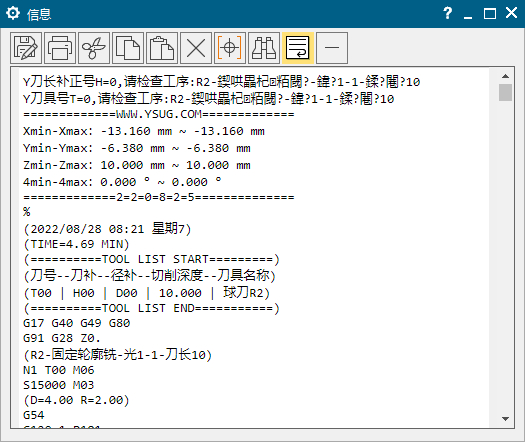Click the WWW.YSUG.COM text line
Screen dimensions: 525x442
pyautogui.click(x=159, y=114)
